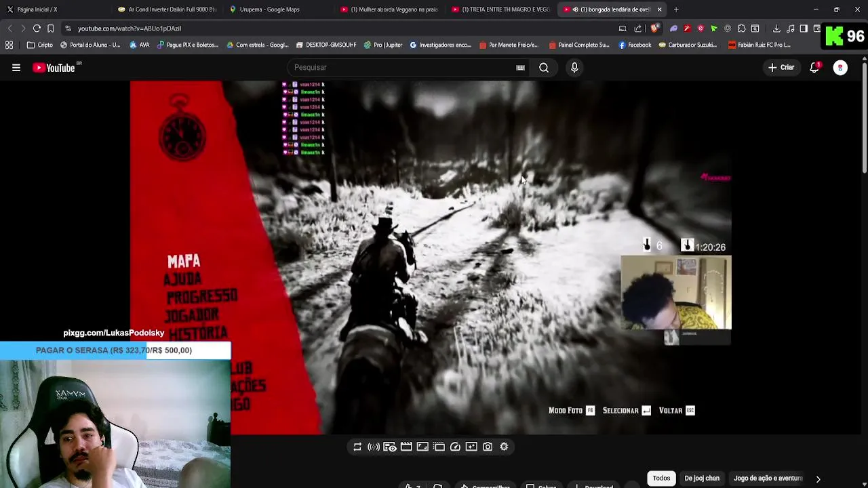This screenshot has height=488, width=868.
Task: Open the Criar create button
Action: coord(781,68)
